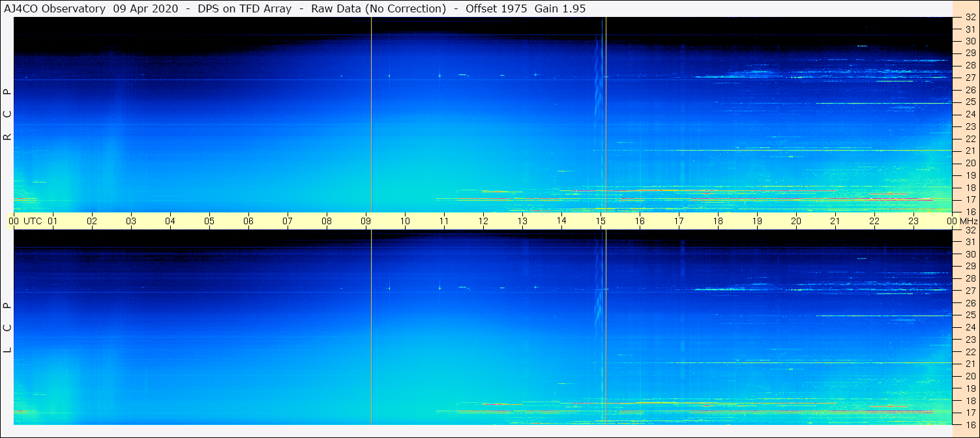Select the 19 hour marker on time axis
This screenshot has width=980, height=438.
click(x=757, y=221)
